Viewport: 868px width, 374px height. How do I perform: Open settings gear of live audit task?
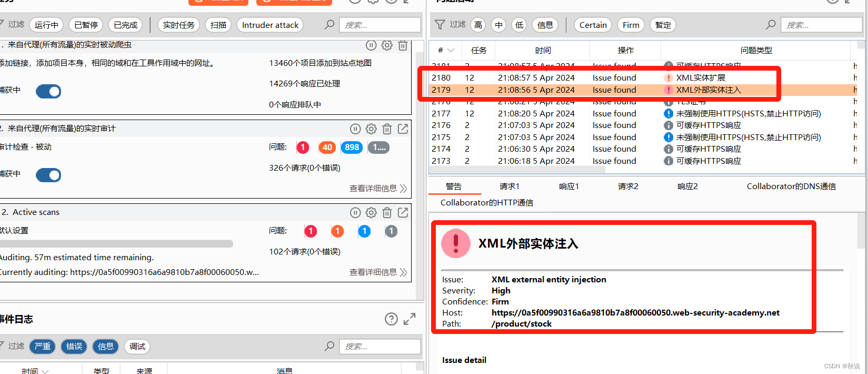tap(371, 129)
